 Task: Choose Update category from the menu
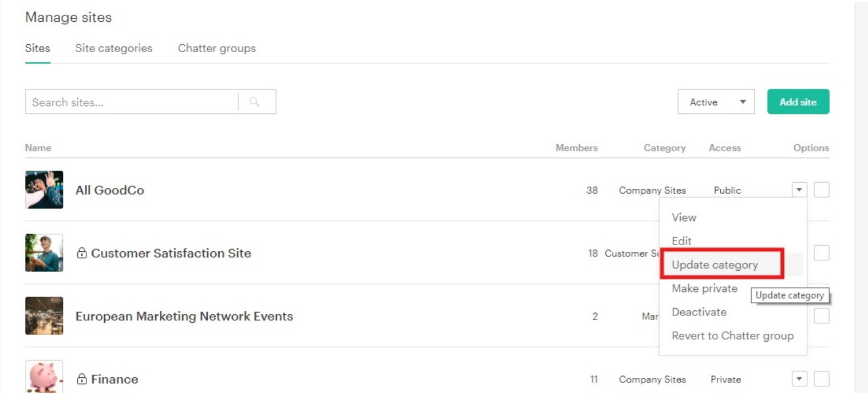click(715, 264)
